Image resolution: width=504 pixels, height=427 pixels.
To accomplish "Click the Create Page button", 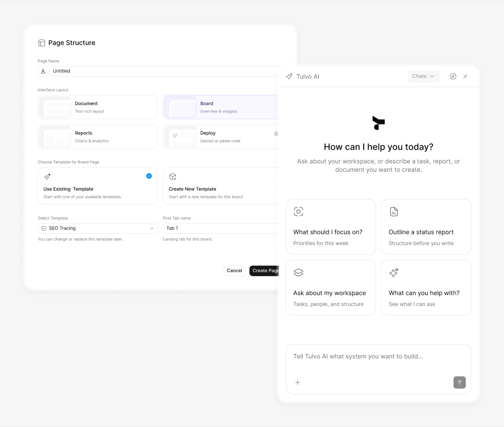I will pos(264,270).
